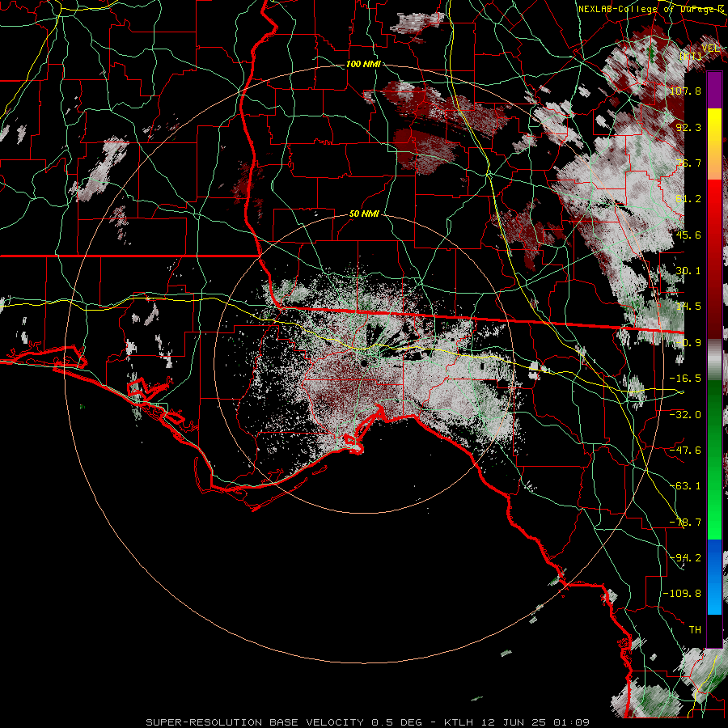Select the 107.8 velocity scale value

point(685,91)
